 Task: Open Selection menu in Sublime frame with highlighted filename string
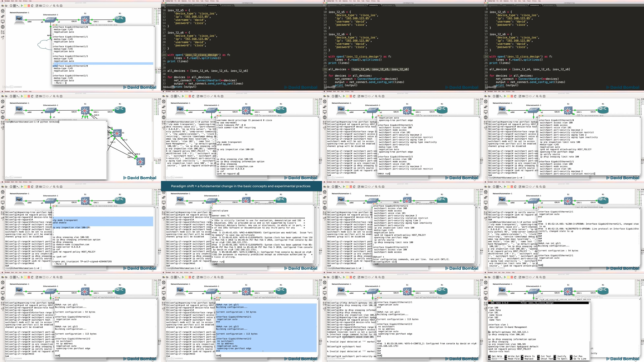[x=184, y=1]
